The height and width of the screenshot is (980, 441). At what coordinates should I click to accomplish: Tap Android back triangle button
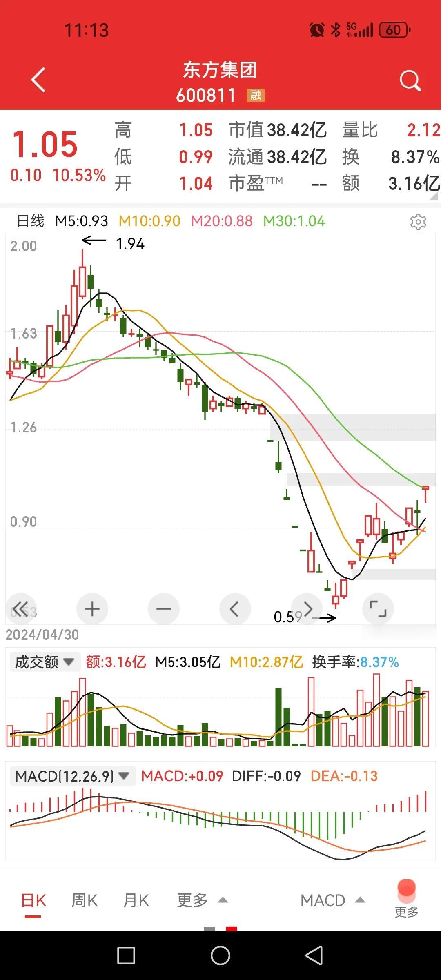(314, 956)
